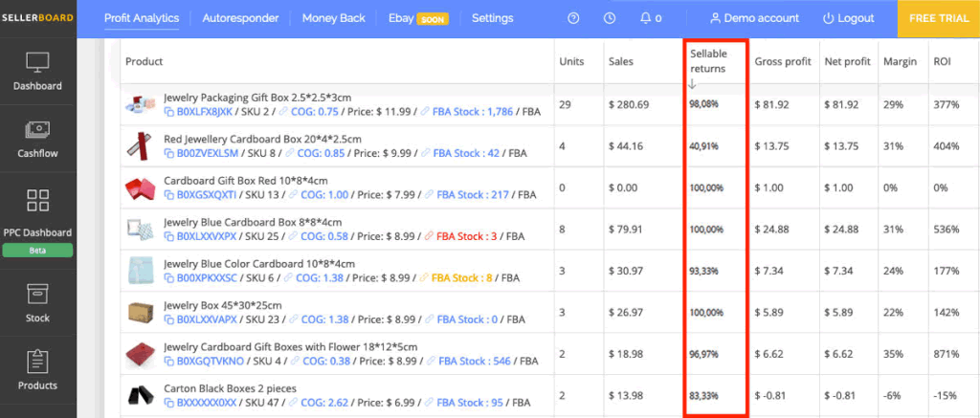Click the Sellerboard logo
The width and height of the screenshot is (980, 418).
tap(37, 17)
